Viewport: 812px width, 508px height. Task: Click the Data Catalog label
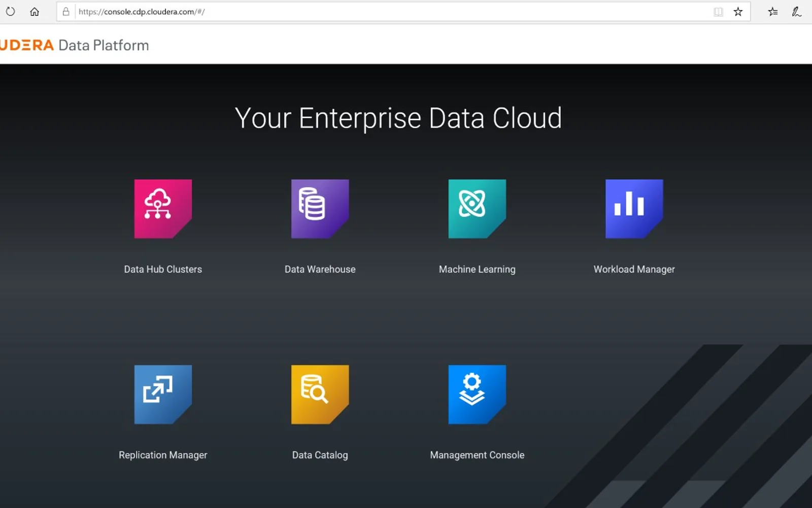(x=320, y=455)
